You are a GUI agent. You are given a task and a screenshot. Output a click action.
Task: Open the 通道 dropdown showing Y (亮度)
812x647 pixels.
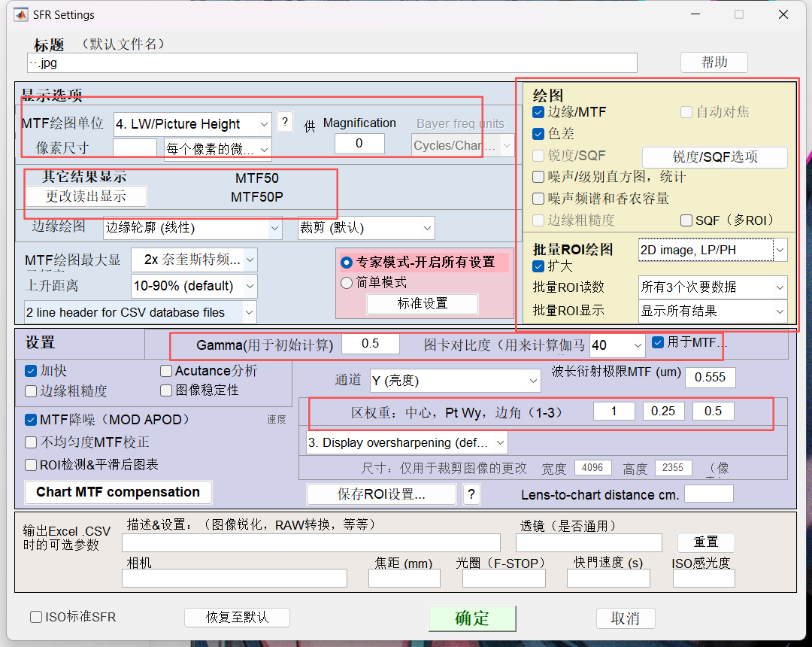point(455,381)
